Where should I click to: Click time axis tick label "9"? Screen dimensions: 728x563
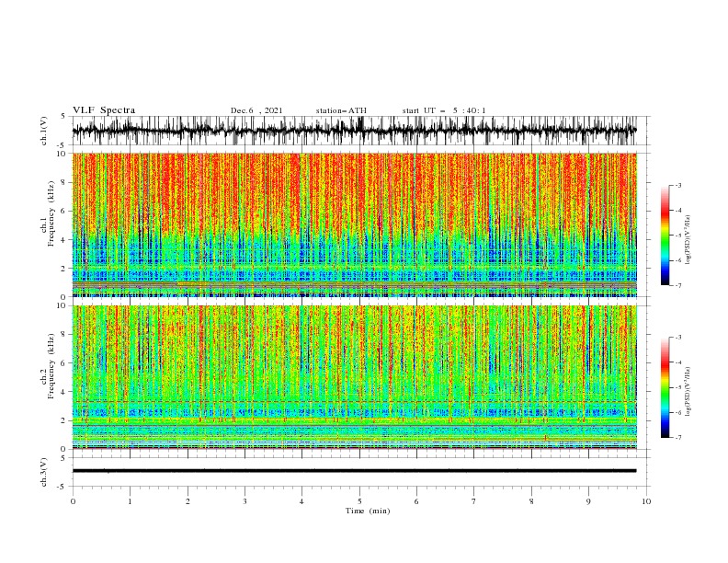588,501
